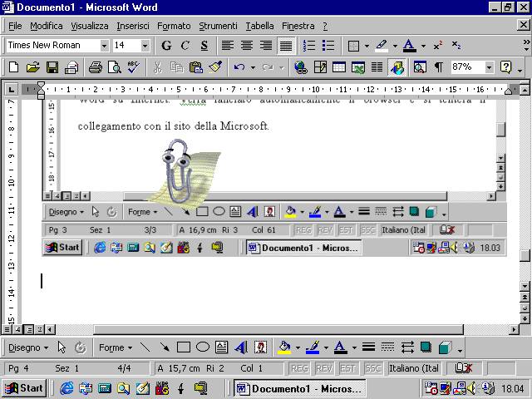Apply Font Color A in the Formatting toolbar
Screen dimensions: 532x399
pos(410,46)
